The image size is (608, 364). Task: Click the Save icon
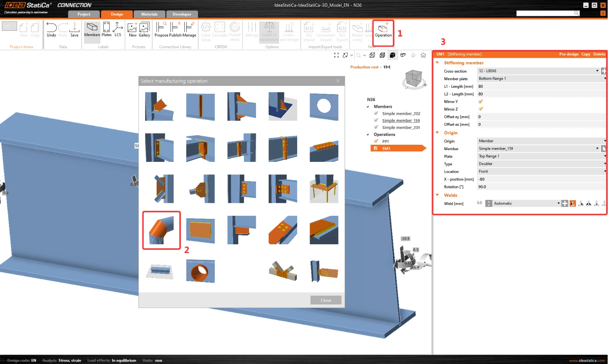pos(74,30)
